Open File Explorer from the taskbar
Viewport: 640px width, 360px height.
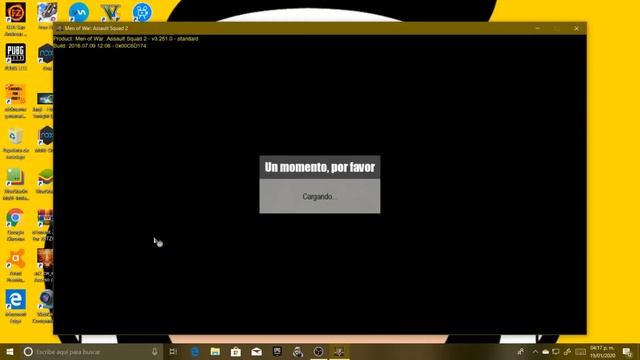click(215, 352)
